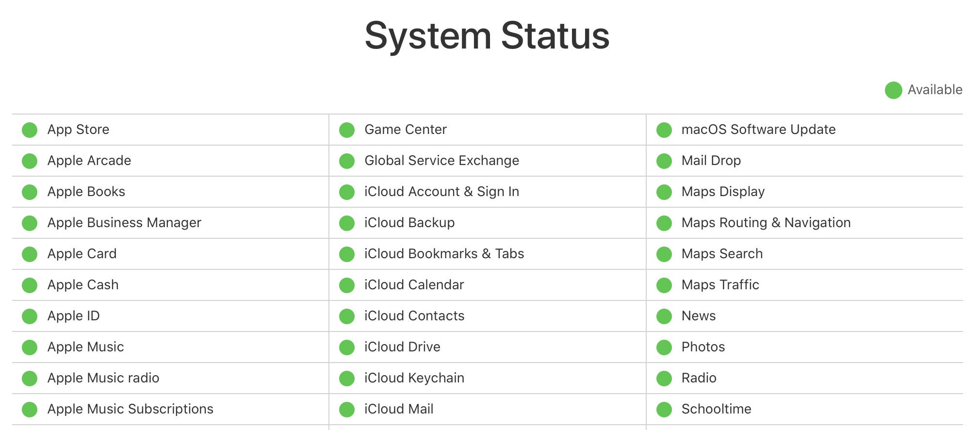
Task: Click the green status icon for Apple Arcade
Action: [30, 161]
